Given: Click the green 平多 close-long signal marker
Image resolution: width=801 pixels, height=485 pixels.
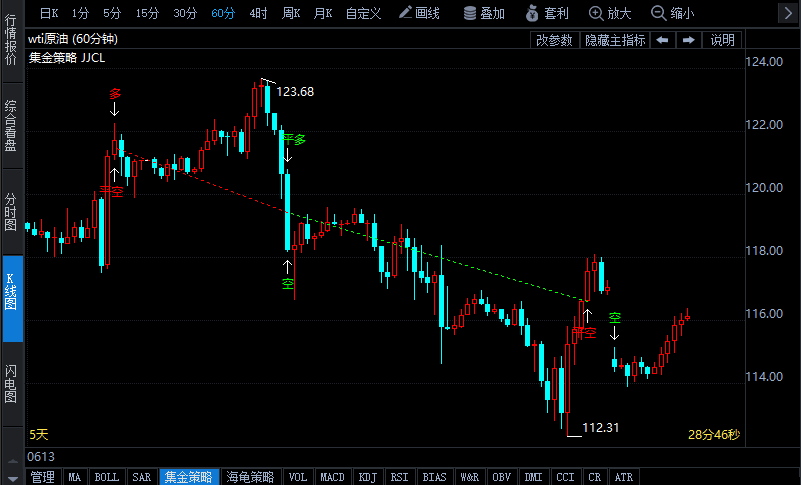Looking at the screenshot, I should coord(294,139).
